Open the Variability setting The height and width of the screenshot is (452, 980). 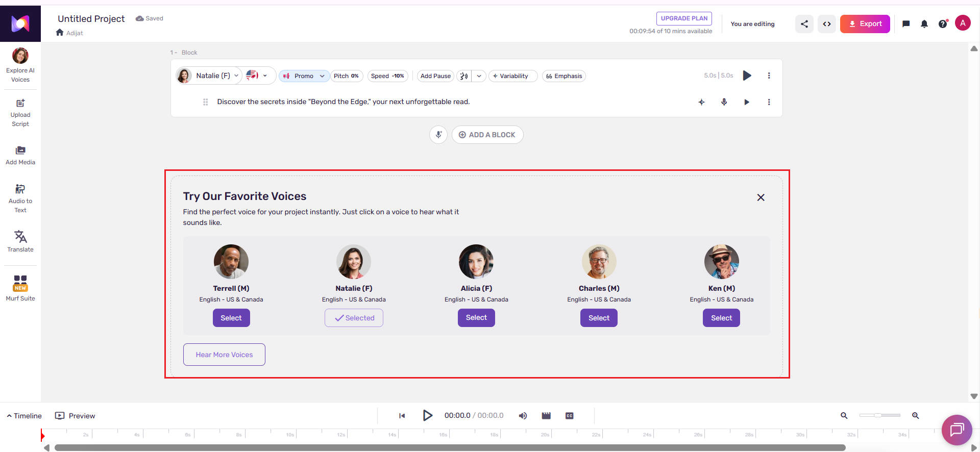(512, 76)
